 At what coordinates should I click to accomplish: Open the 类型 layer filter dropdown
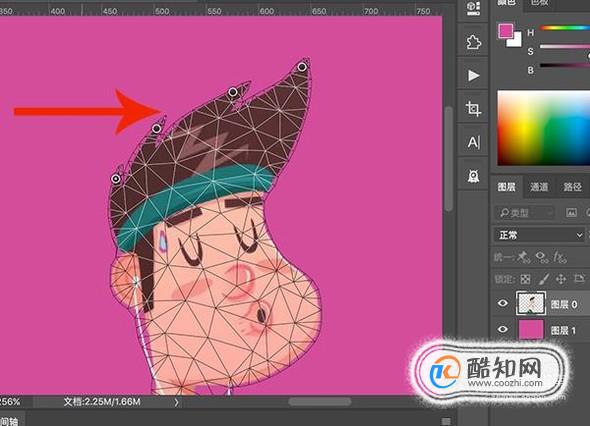(524, 213)
